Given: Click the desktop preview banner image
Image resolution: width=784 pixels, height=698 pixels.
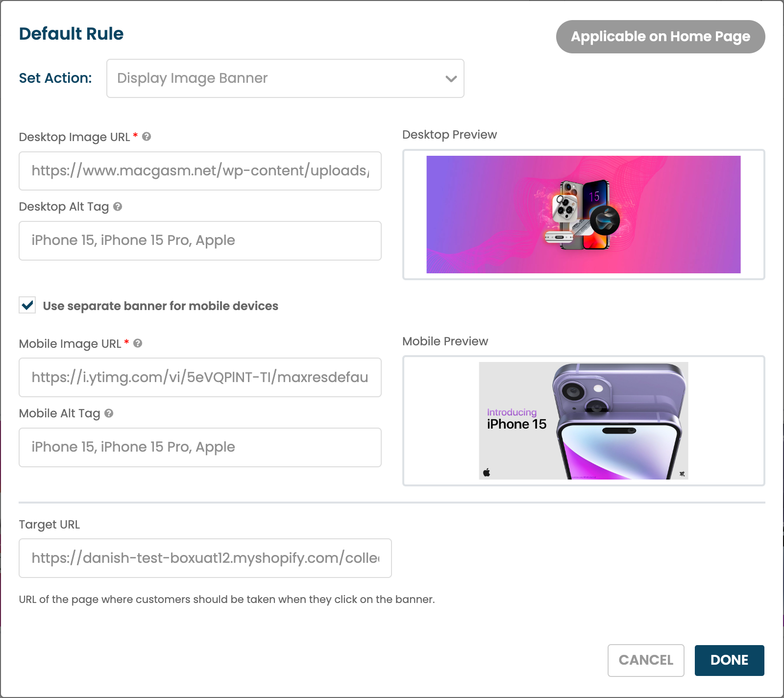Looking at the screenshot, I should pyautogui.click(x=583, y=215).
